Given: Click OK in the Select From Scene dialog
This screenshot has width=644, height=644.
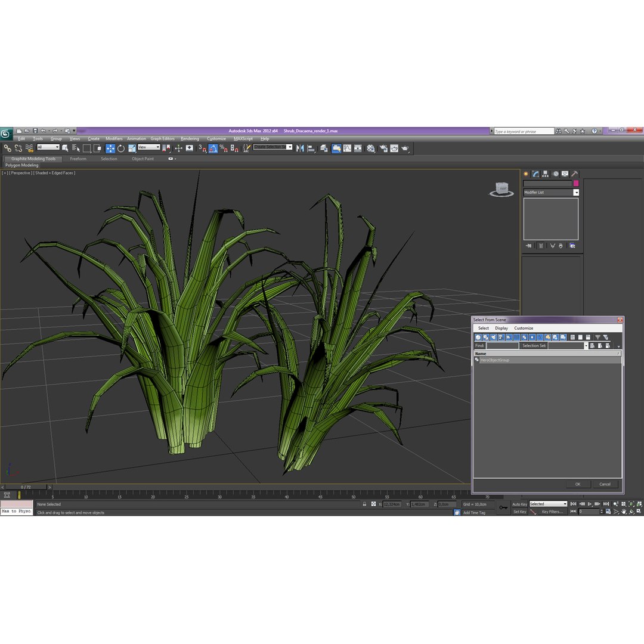Looking at the screenshot, I should pyautogui.click(x=577, y=484).
